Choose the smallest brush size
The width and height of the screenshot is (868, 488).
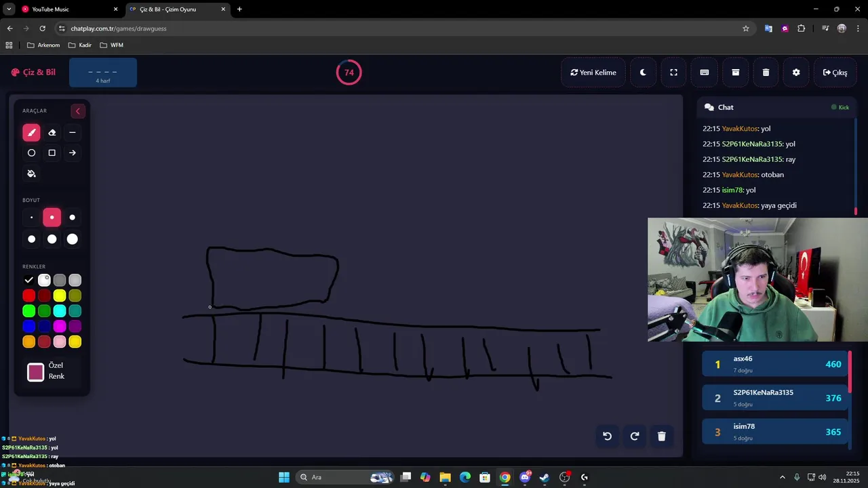point(31,218)
